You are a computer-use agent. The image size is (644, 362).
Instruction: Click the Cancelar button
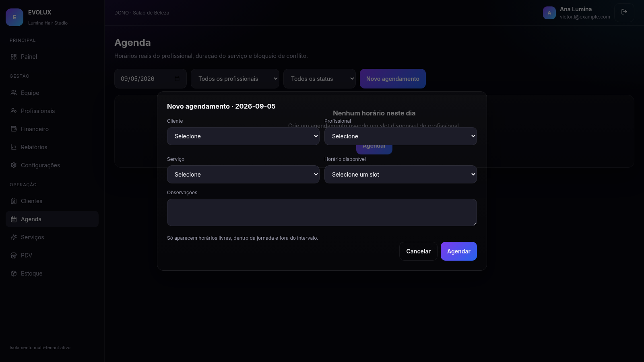click(418, 251)
